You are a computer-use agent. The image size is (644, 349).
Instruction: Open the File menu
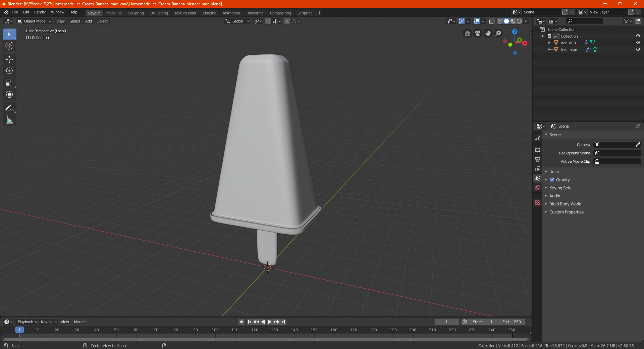(x=15, y=12)
